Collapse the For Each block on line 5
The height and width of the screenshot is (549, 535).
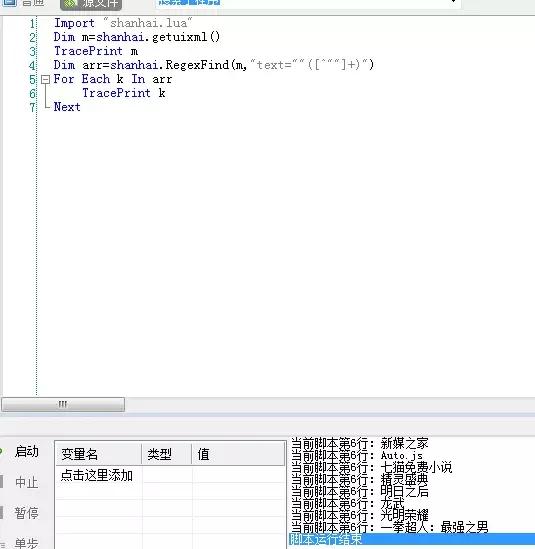point(46,79)
